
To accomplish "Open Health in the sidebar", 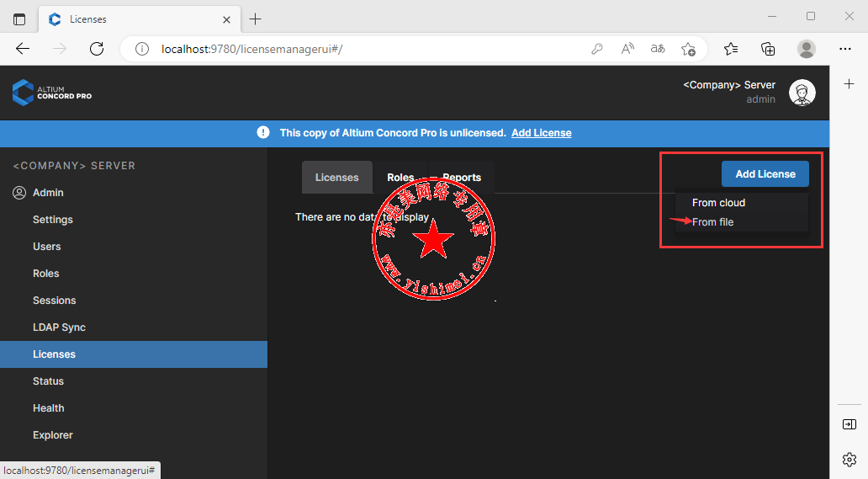I will point(48,408).
